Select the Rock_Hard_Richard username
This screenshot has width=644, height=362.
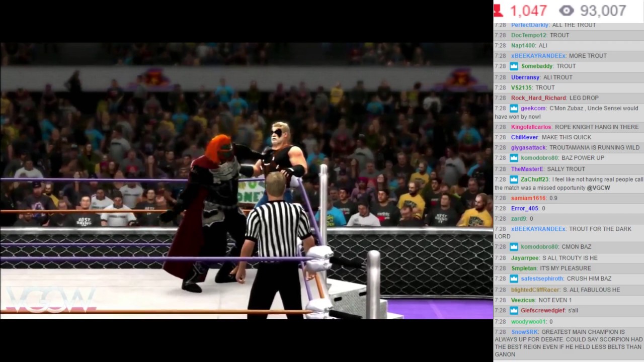539,98
